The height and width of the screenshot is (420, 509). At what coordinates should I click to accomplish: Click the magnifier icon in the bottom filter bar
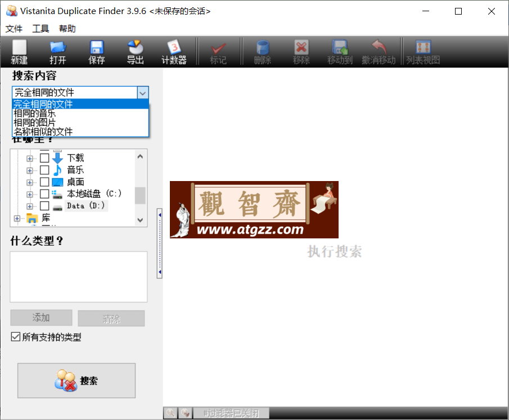point(170,413)
